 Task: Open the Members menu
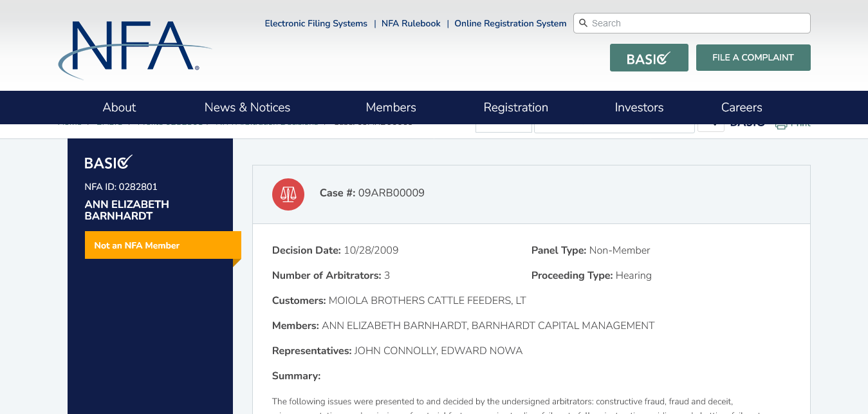pyautogui.click(x=391, y=108)
